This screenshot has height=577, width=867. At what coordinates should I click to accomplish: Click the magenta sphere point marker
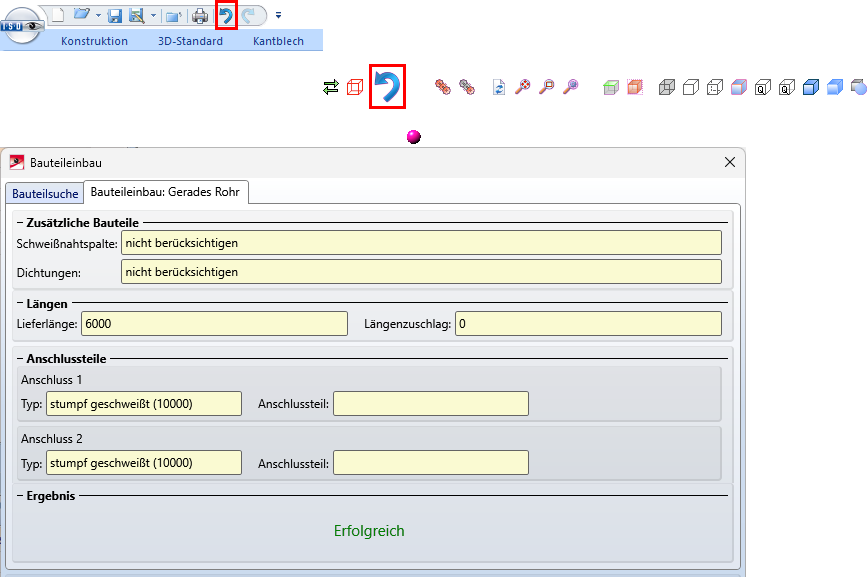[414, 137]
